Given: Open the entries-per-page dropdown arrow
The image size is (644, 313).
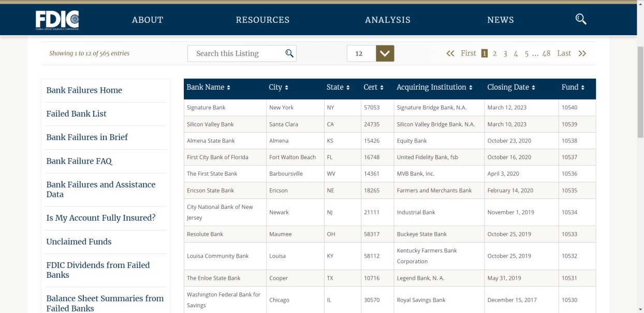Looking at the screenshot, I should coord(385,53).
